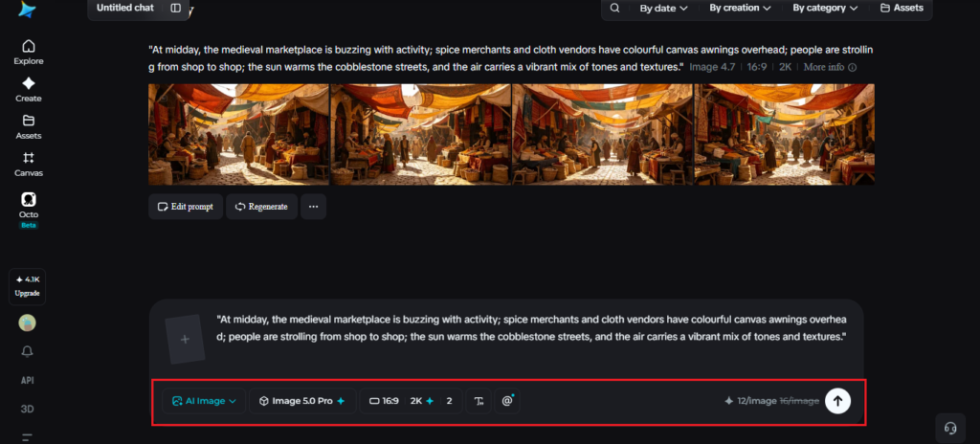This screenshot has width=980, height=444.
Task: Open the text style Tt option
Action: tap(479, 401)
